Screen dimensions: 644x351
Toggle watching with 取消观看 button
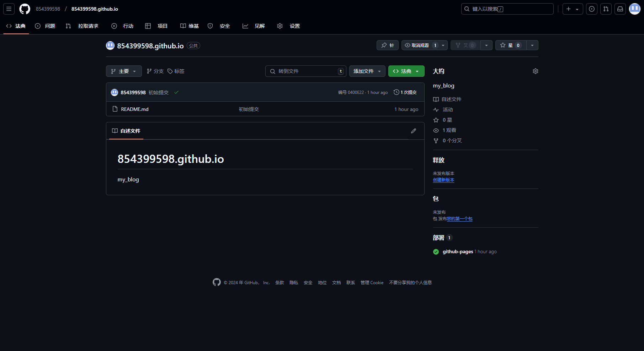[x=420, y=45]
